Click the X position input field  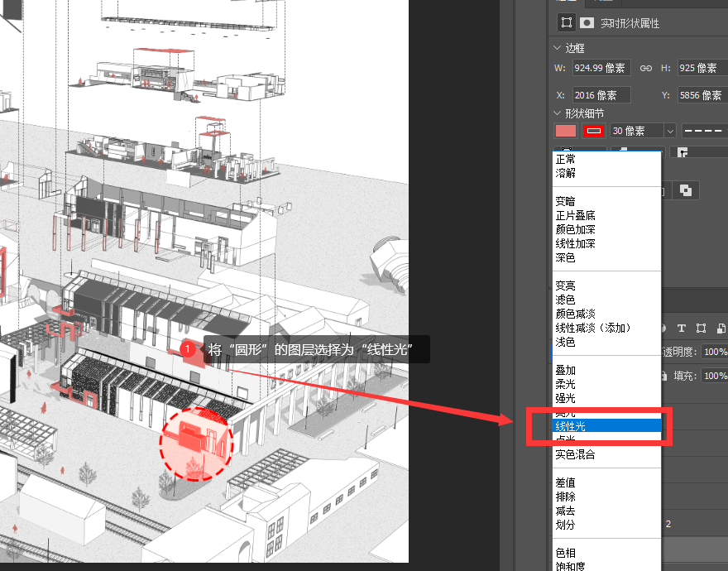(x=601, y=95)
